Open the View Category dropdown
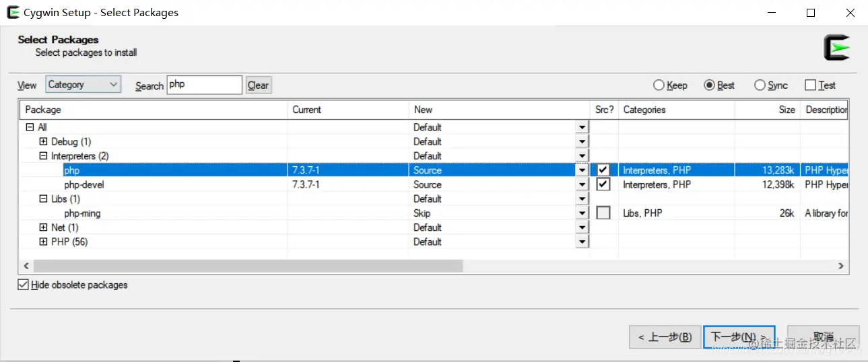 point(84,85)
